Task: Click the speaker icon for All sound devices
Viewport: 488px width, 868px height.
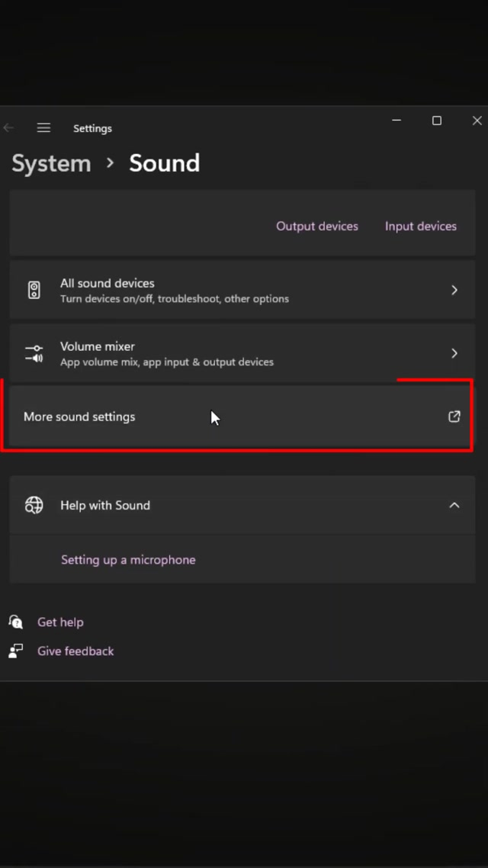Action: pos(34,290)
